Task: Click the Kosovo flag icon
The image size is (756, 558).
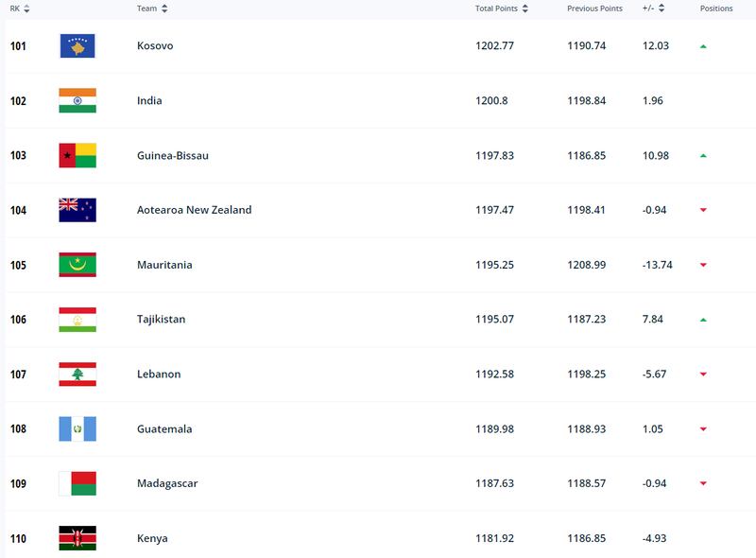Action: [x=77, y=45]
